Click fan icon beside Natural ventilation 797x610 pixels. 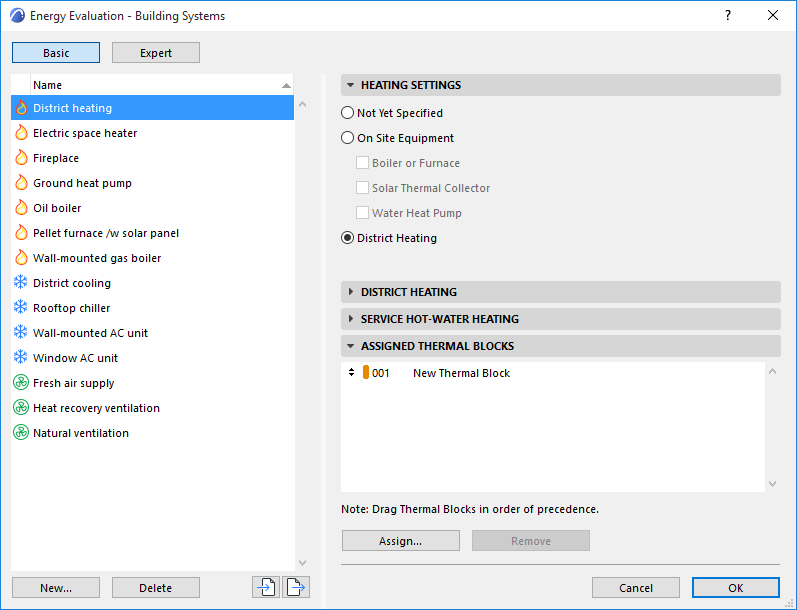[x=20, y=433]
